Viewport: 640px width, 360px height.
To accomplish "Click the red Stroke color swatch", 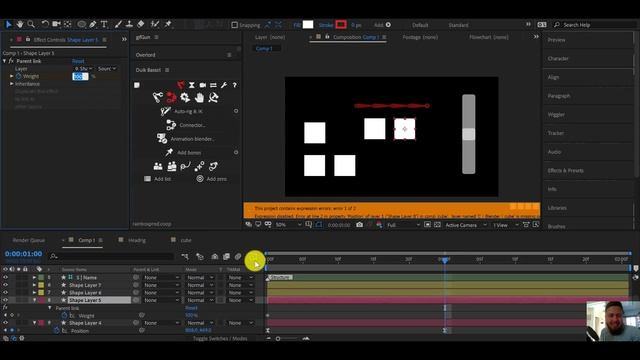I will (x=341, y=25).
